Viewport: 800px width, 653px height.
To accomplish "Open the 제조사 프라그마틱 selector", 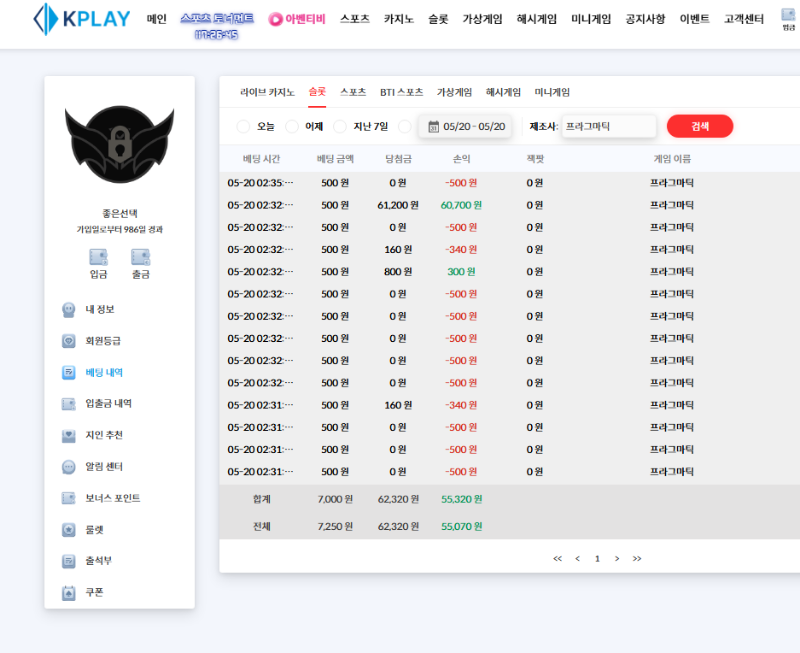I will pyautogui.click(x=609, y=127).
